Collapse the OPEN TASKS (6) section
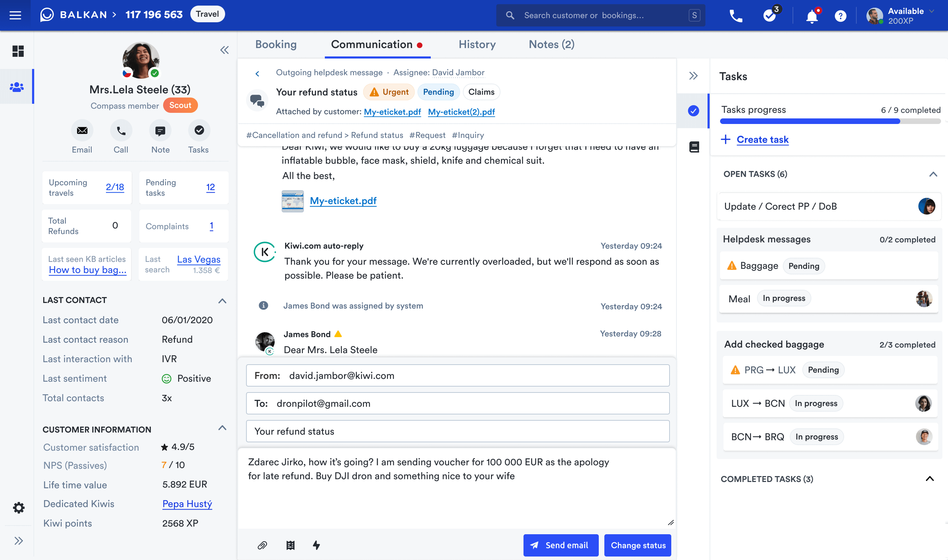The image size is (948, 560). [x=933, y=174]
